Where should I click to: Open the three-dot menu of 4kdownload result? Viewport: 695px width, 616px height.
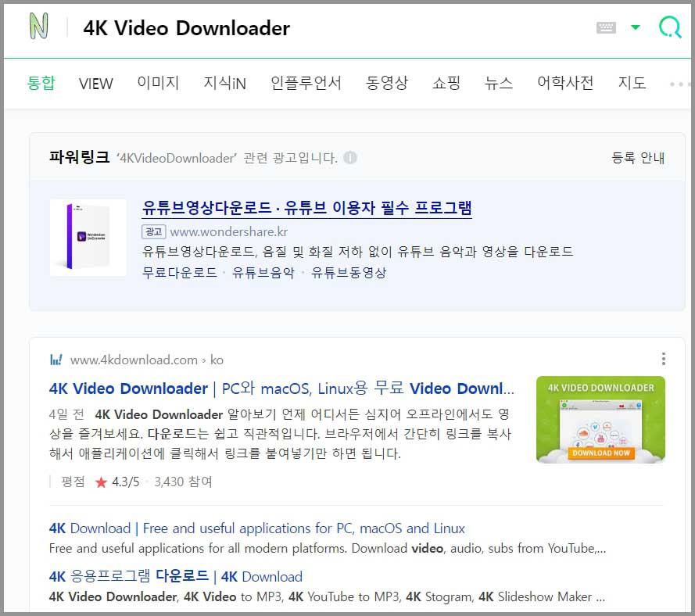(664, 359)
